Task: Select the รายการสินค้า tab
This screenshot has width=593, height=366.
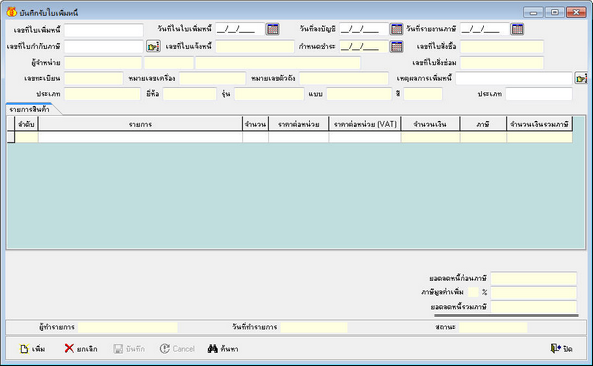Action: [30, 109]
